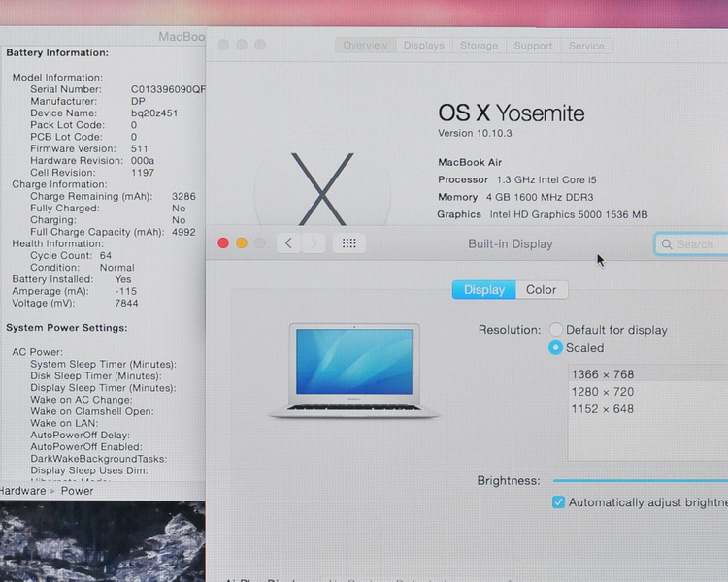Click the MacBook Air display illustration
The height and width of the screenshot is (582, 728).
click(353, 371)
